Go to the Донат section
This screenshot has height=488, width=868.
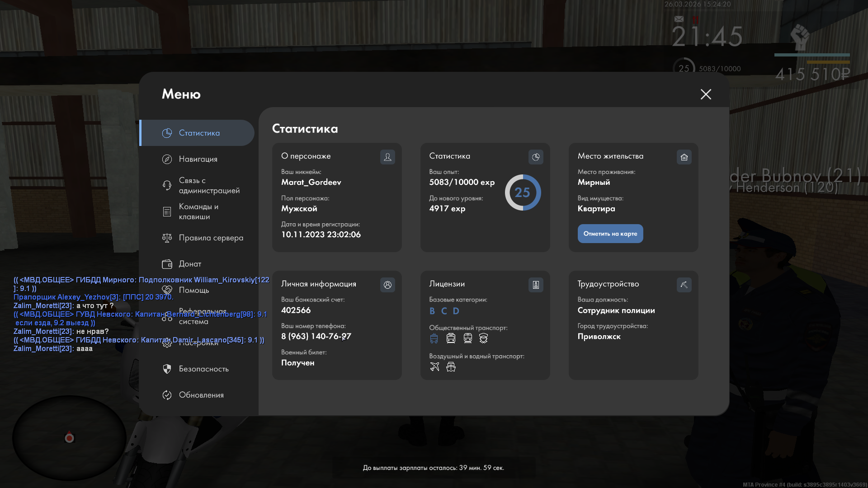point(189,264)
